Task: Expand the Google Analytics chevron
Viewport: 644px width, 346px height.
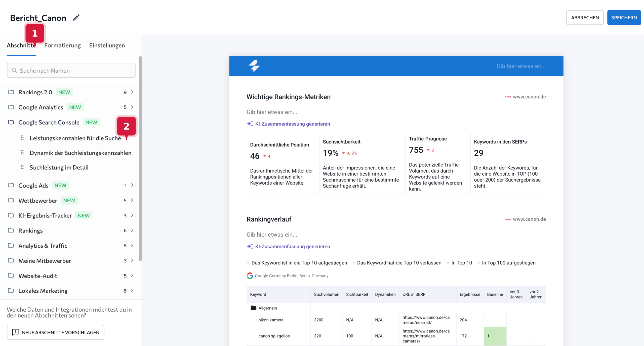Action: [132, 107]
